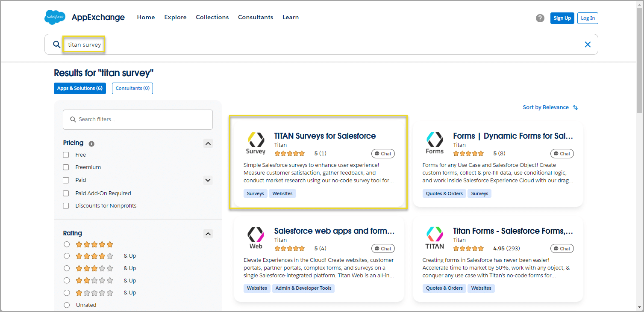
Task: Check the Freemium checkbox
Action: point(66,167)
